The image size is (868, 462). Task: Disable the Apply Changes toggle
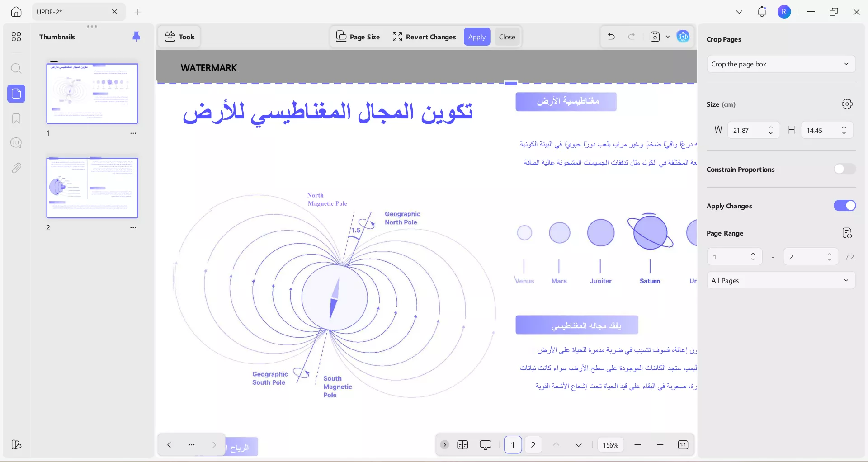click(844, 206)
